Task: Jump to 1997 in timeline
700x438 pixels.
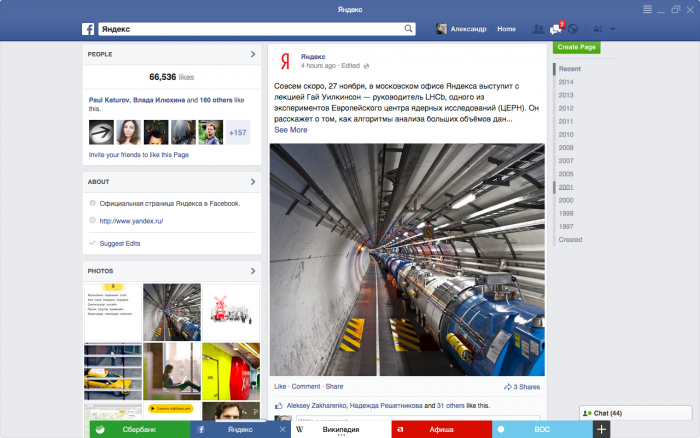Action: click(566, 226)
